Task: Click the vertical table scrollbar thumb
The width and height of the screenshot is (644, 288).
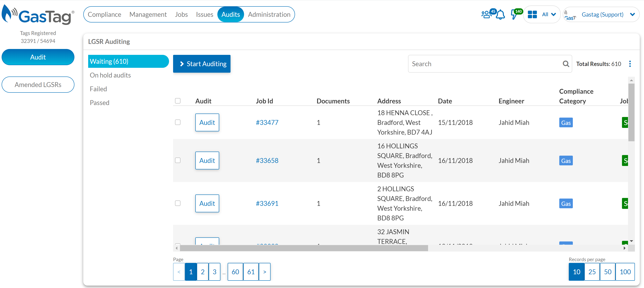Action: pyautogui.click(x=631, y=112)
